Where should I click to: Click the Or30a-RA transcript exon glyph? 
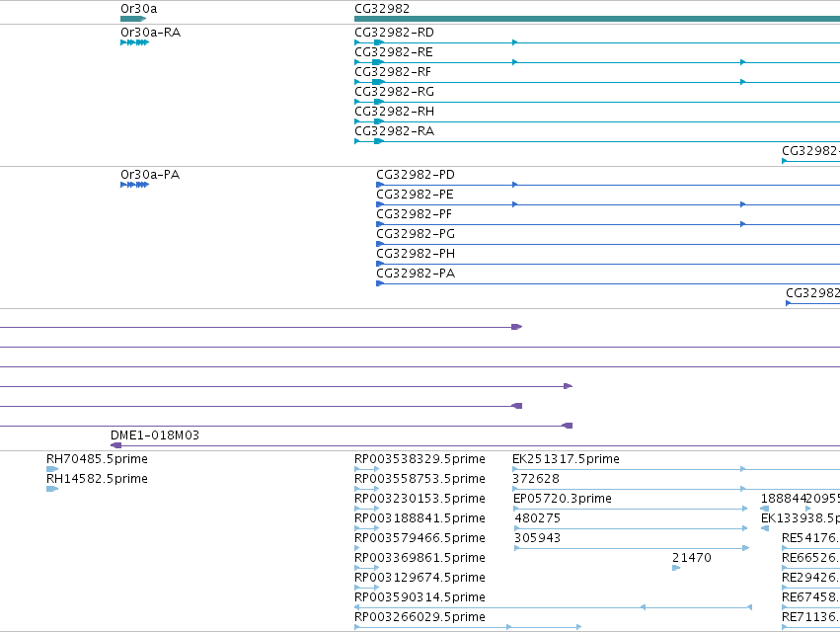[134, 42]
